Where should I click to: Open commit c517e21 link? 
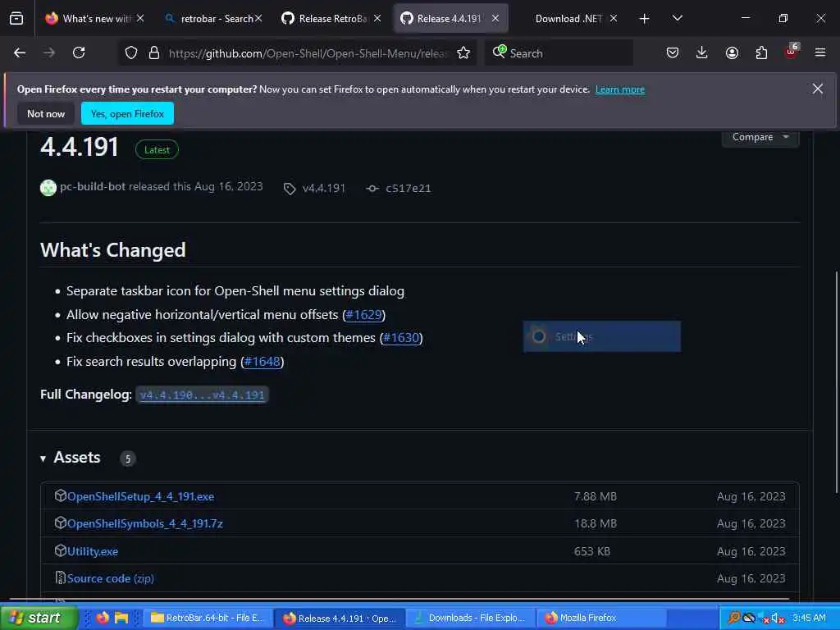(409, 189)
